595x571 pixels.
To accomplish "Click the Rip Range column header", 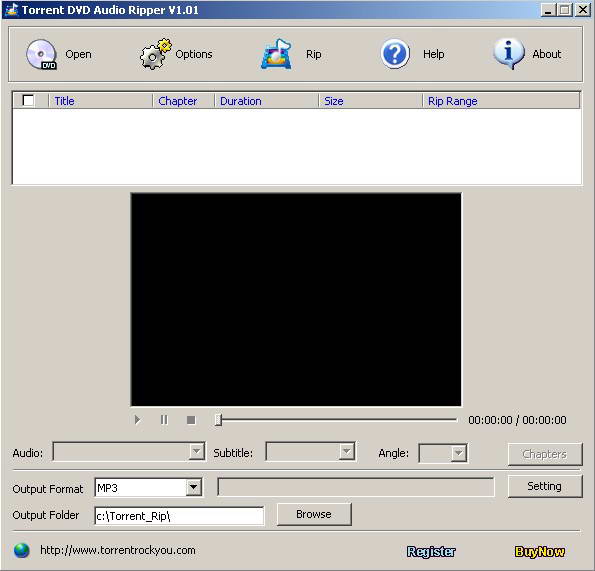I will (501, 101).
